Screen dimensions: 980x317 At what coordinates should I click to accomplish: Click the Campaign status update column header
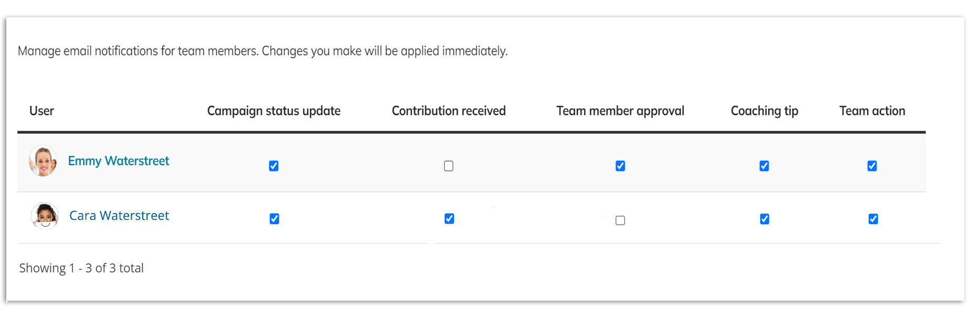coord(273,111)
